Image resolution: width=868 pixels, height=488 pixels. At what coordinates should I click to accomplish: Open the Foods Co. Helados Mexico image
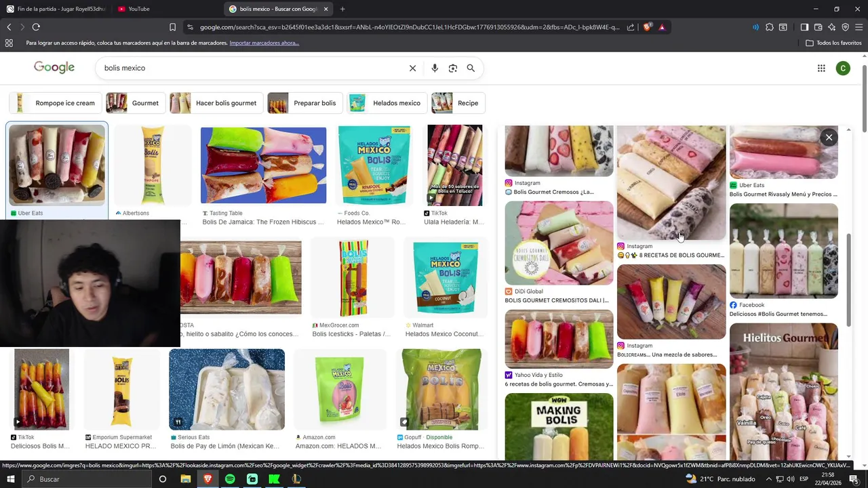[374, 165]
